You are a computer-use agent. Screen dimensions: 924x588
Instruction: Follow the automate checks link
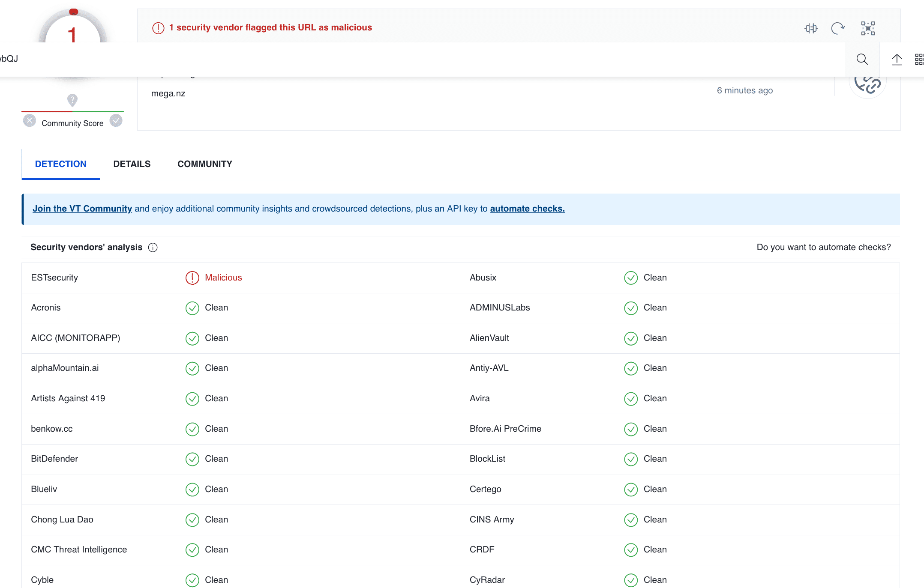[527, 209]
